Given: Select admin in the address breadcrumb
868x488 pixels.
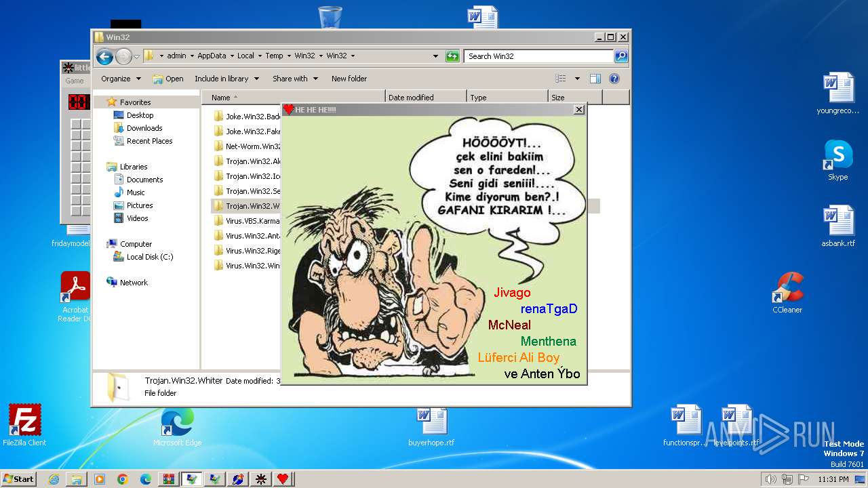Looking at the screenshot, I should click(x=176, y=56).
